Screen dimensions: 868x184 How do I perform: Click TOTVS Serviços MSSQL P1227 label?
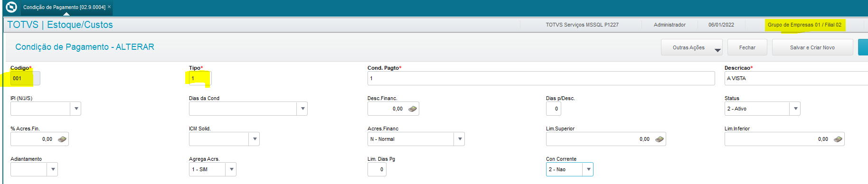(x=582, y=25)
